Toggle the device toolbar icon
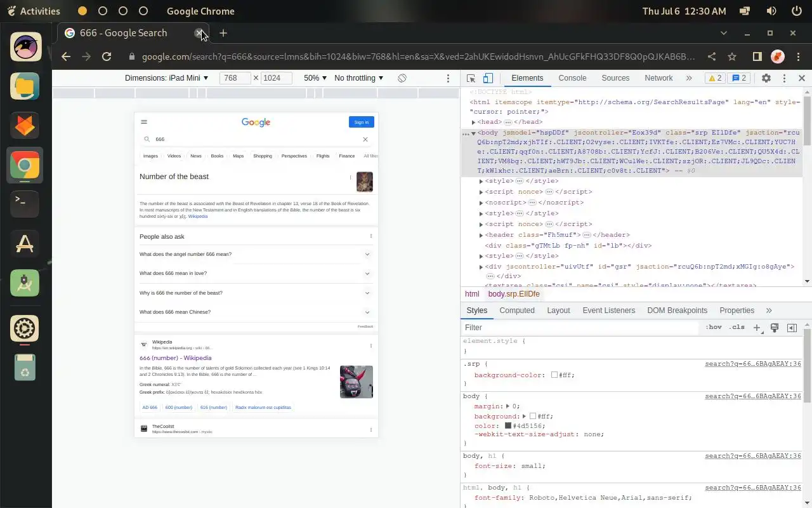Viewport: 812px width, 508px height. point(488,78)
